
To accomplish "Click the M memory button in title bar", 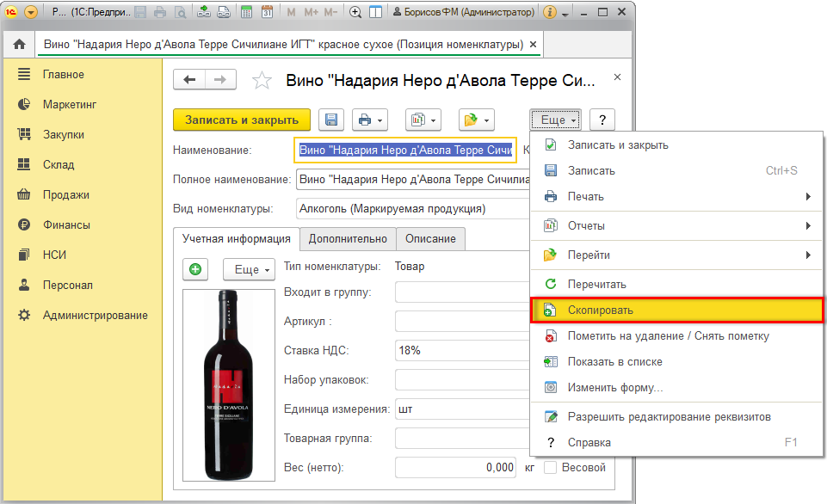I will pos(291,11).
